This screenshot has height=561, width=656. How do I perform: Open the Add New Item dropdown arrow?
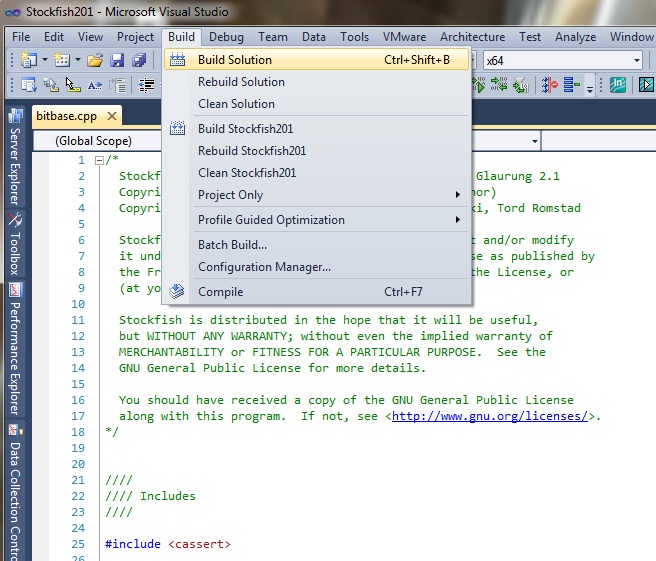pos(78,60)
